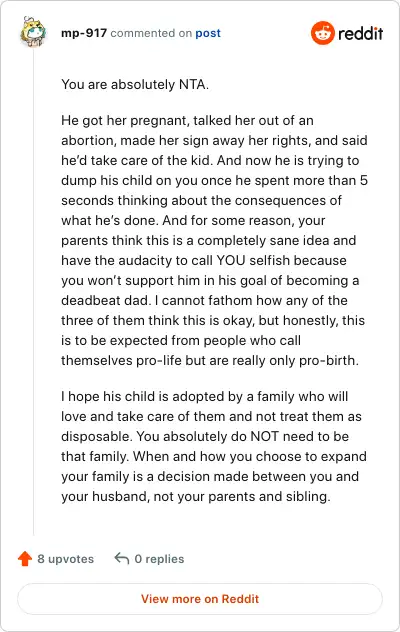Click the "You are absolutely NTA." line
400x632 pixels.
[135, 85]
